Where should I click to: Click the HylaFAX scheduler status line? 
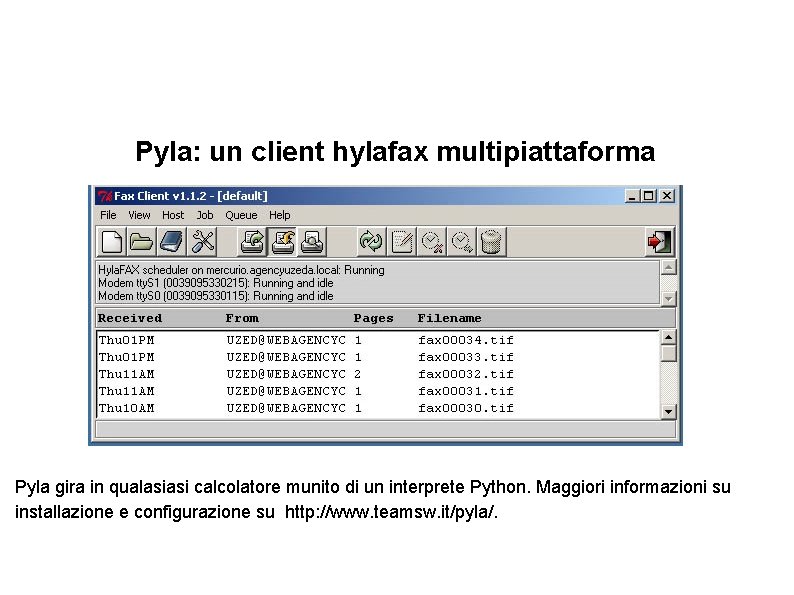pyautogui.click(x=242, y=270)
